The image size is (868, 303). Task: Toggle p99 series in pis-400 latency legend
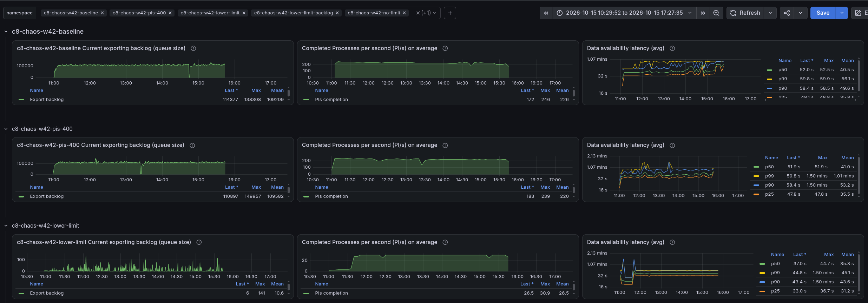769,176
